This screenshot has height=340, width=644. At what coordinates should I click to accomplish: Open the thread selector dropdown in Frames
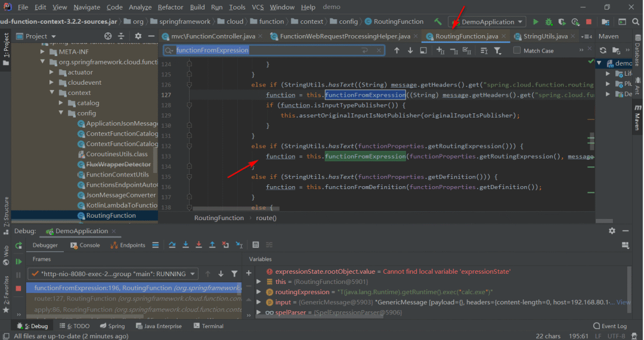(114, 274)
